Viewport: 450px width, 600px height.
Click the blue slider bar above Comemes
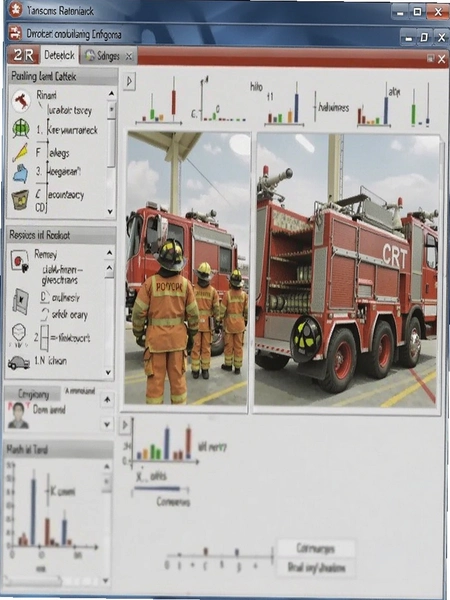click(157, 489)
